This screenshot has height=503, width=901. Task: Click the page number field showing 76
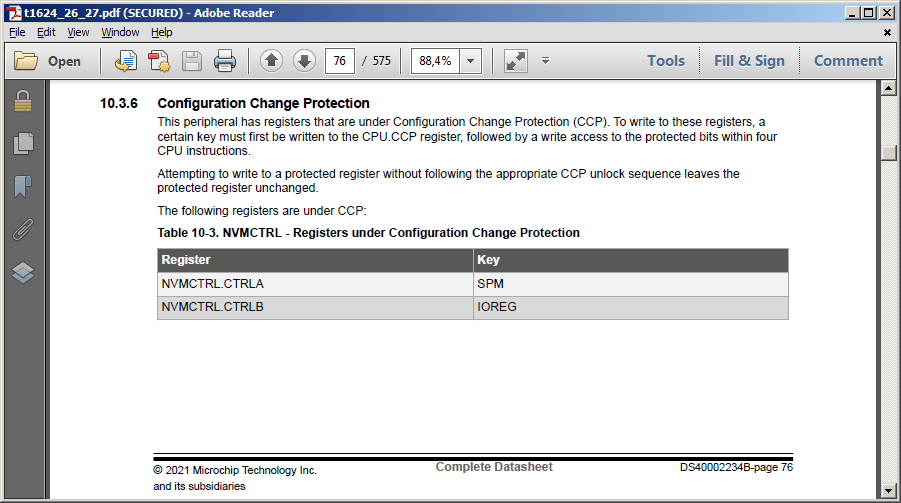(340, 61)
